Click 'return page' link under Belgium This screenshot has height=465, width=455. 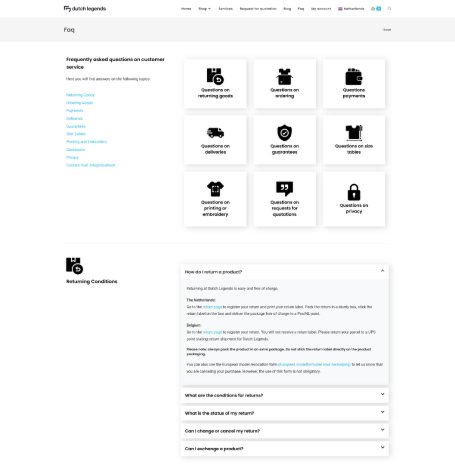[212, 332]
